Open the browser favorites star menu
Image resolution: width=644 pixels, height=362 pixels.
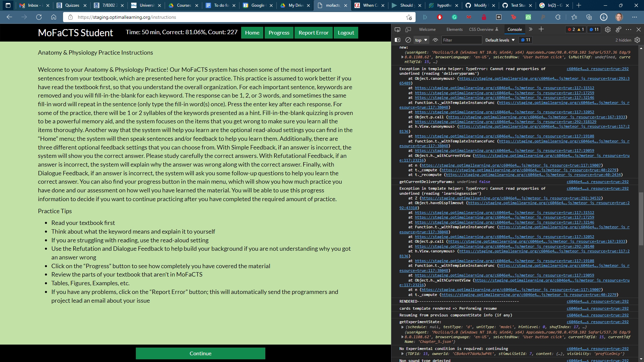point(574,17)
